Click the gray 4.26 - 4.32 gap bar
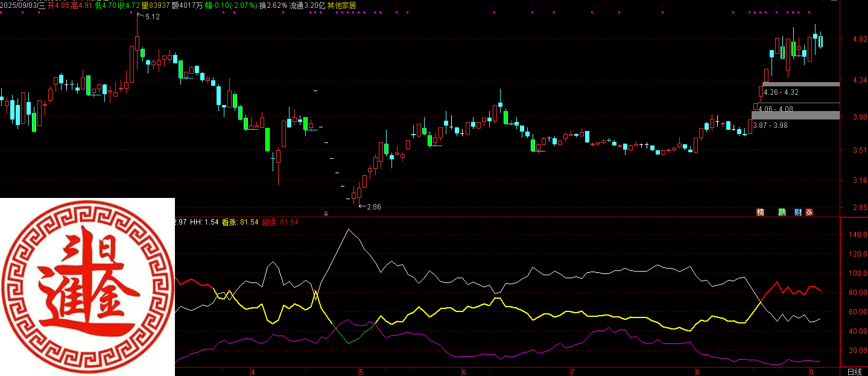 (800, 84)
